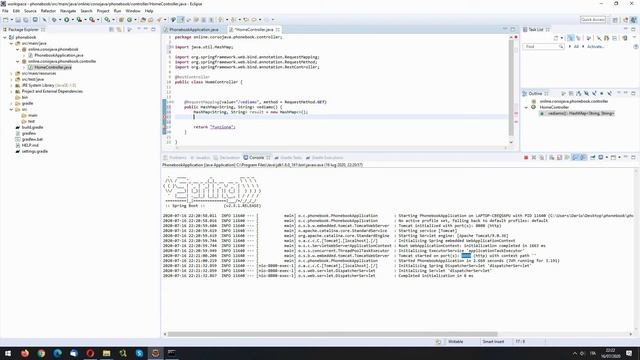Click Opera icon in Windows taskbar

click(x=90, y=353)
